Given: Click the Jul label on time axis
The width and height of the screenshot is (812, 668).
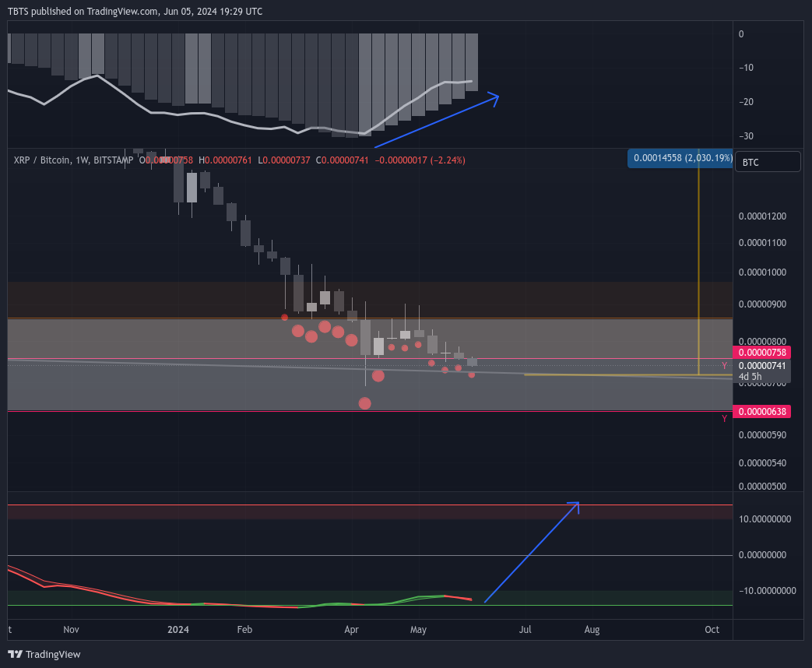Looking at the screenshot, I should click(525, 630).
